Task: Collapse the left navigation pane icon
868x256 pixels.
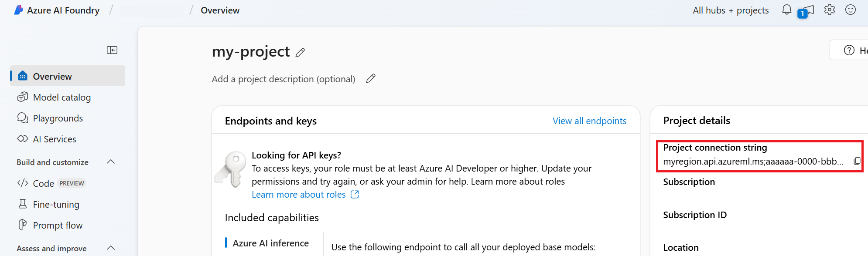Action: coord(112,50)
